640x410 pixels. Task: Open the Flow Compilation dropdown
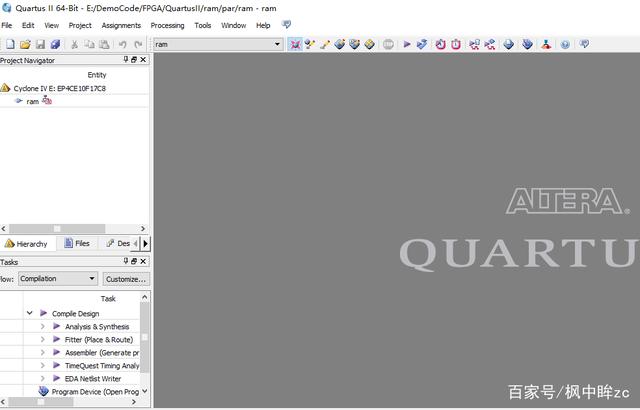[x=58, y=279]
